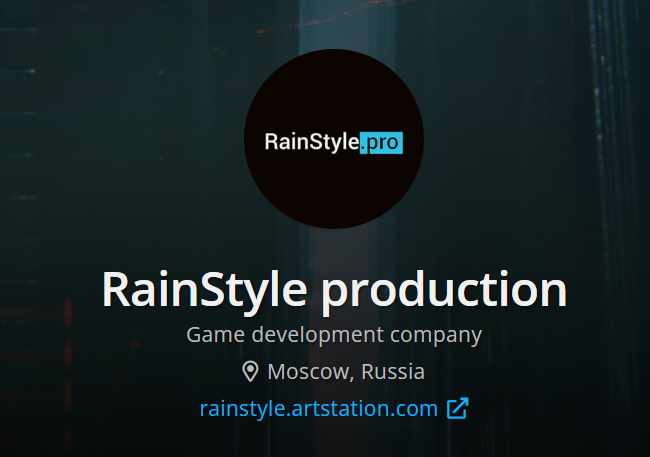Click dark black area of avatar below logo
Viewport: 650px width, 457px height.
pos(334,189)
